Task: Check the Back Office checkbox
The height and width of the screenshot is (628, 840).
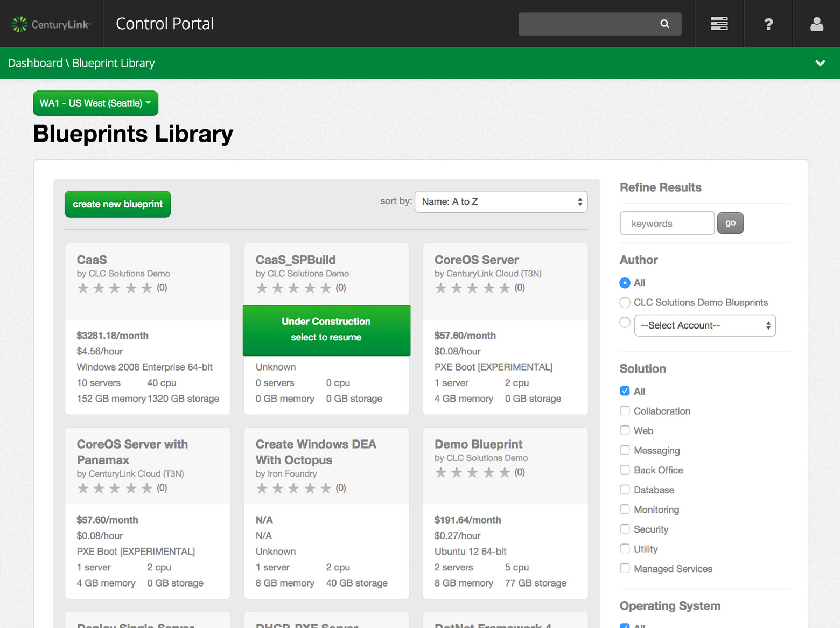Action: tap(625, 470)
